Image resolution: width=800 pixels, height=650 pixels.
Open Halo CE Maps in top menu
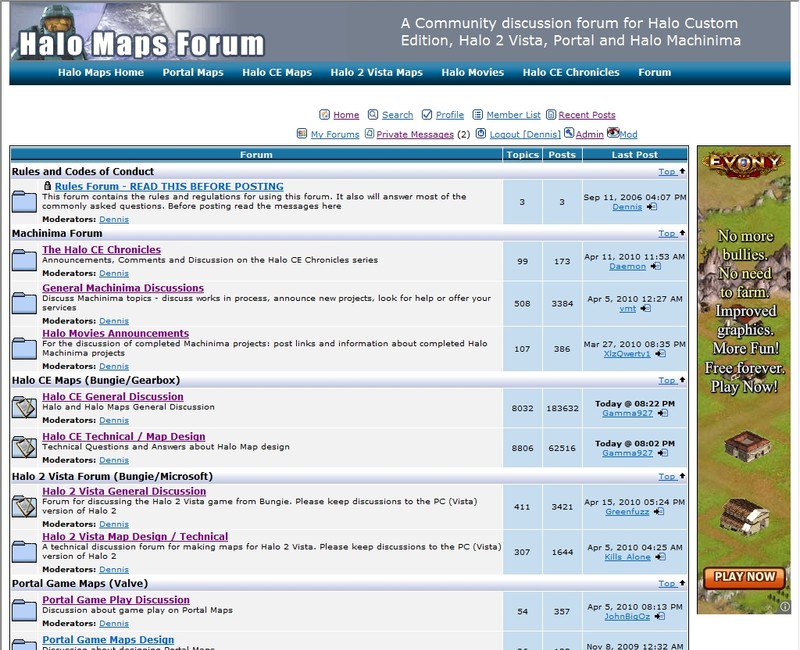[277, 72]
